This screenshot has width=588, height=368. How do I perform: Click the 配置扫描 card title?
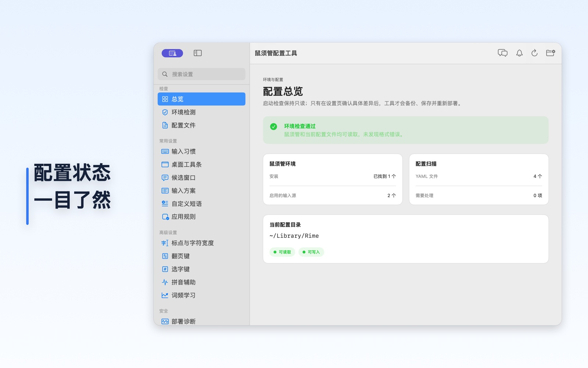click(x=426, y=164)
